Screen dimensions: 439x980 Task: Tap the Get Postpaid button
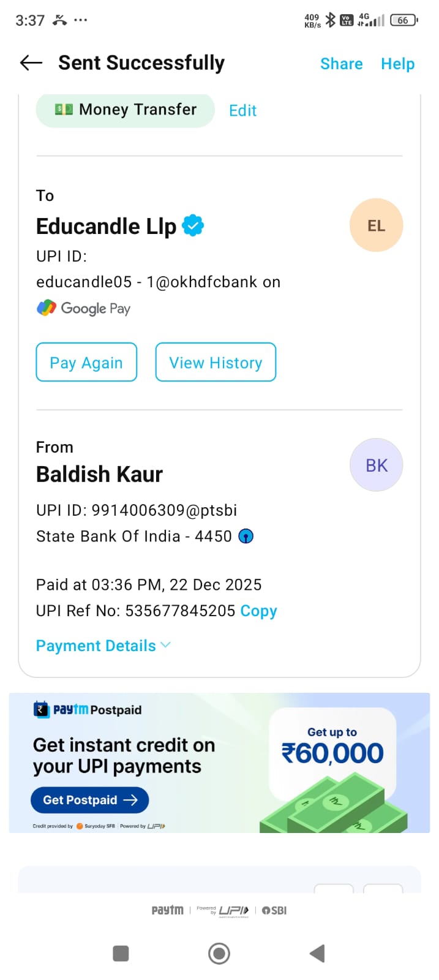tap(89, 800)
